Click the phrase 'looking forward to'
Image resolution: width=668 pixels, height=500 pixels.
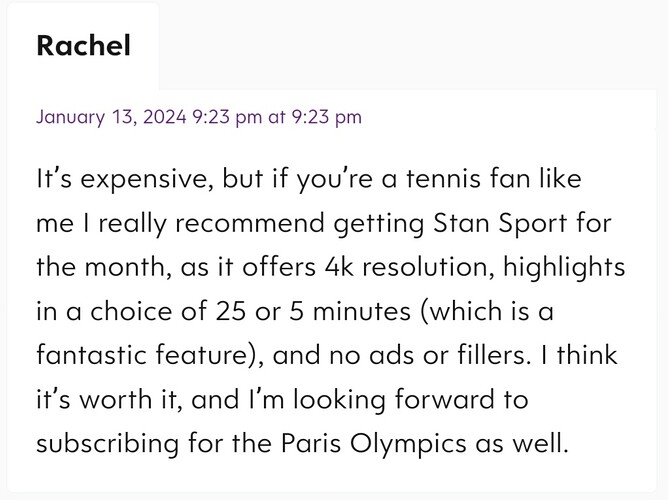coord(411,400)
